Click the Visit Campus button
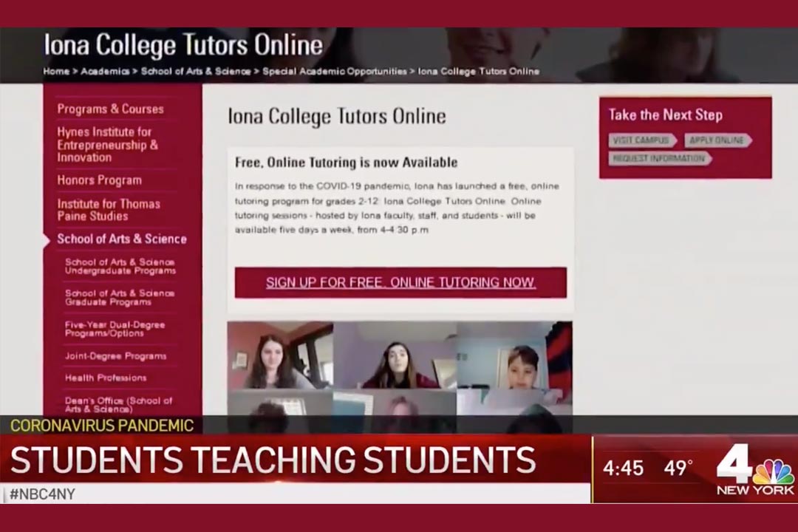 click(x=642, y=140)
